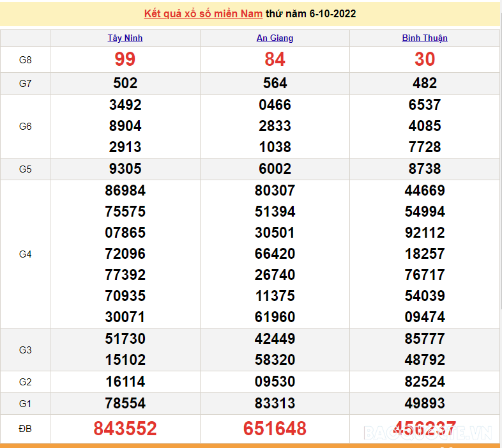This screenshot has width=502, height=448.
Task: Select G3 number 42449 for An Giang
Action: point(275,339)
